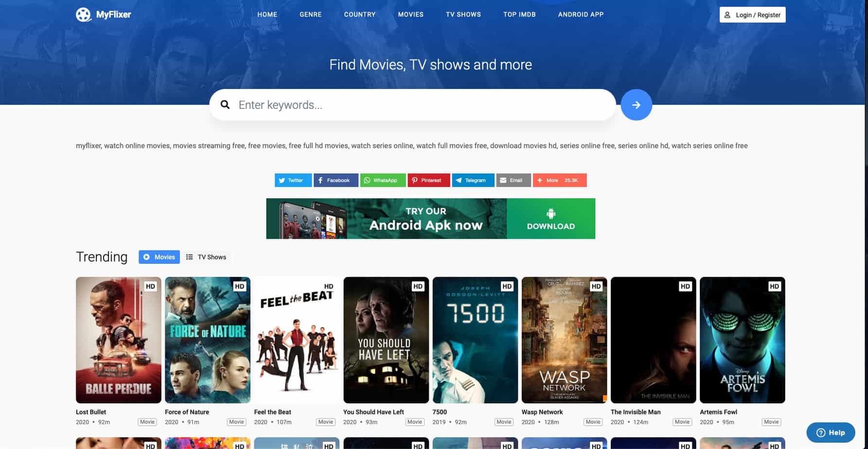Share the page via Twitter button

tap(293, 180)
